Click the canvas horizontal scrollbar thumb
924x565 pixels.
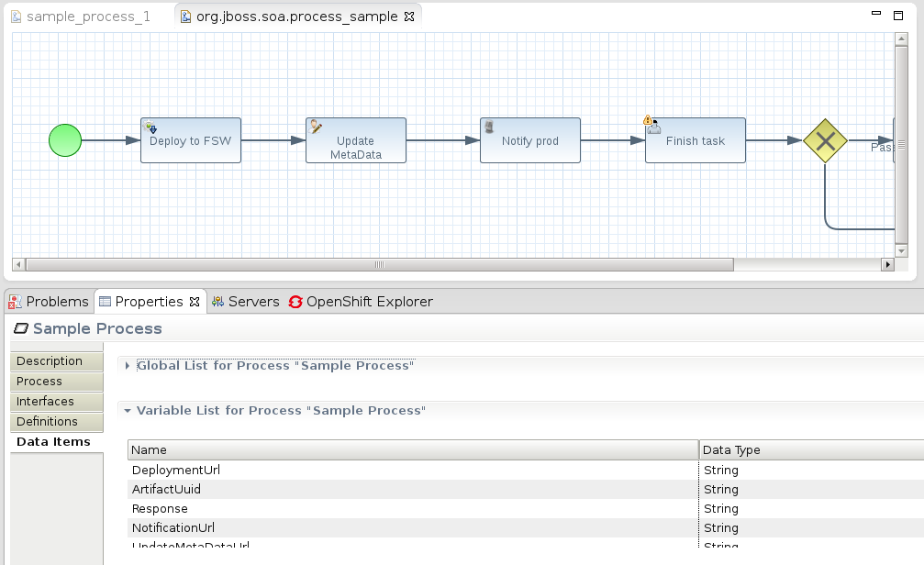tap(380, 264)
